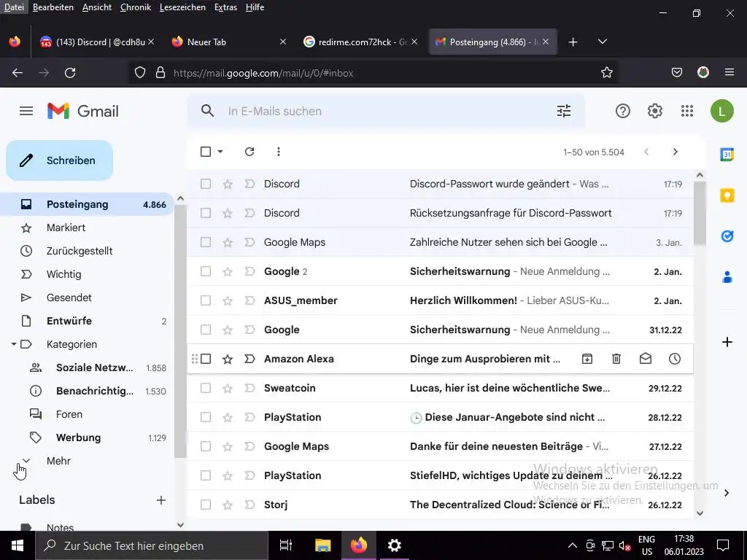Open the three-dot more options menu
The image size is (747, 560).
[278, 152]
